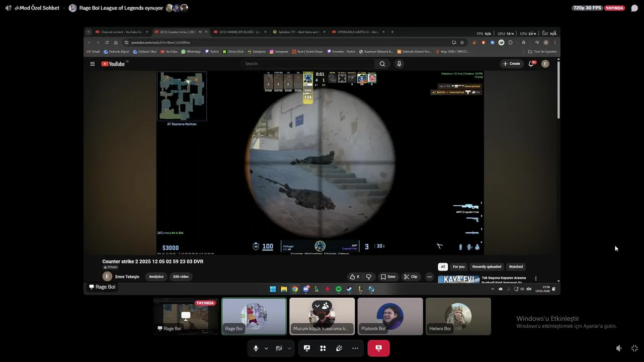Dislike the Counter strike video

click(369, 277)
